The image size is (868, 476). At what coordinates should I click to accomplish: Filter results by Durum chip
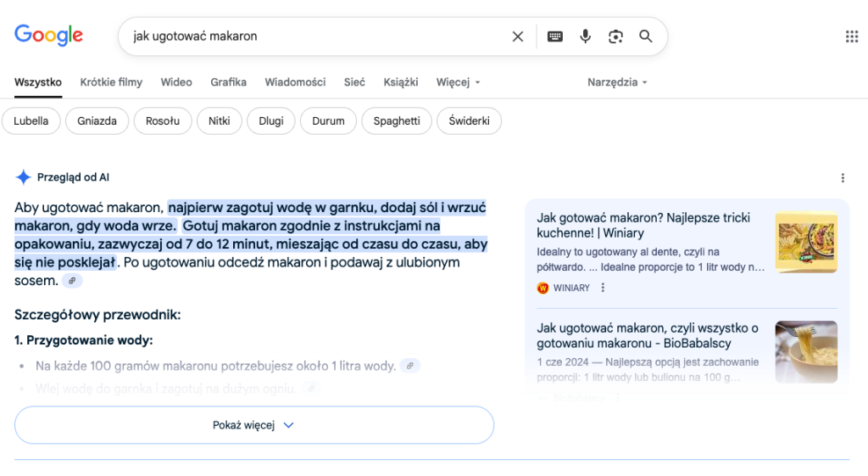(x=328, y=120)
